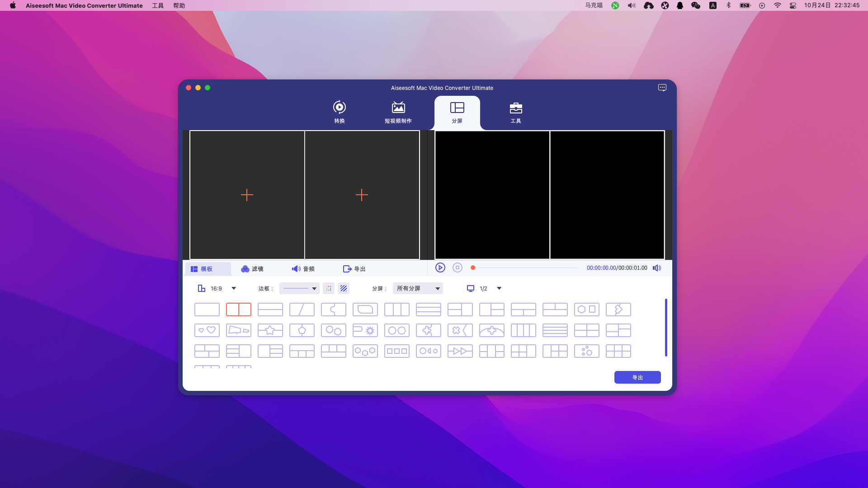Choose the diagonal split template
This screenshot has width=868, height=488.
click(302, 310)
